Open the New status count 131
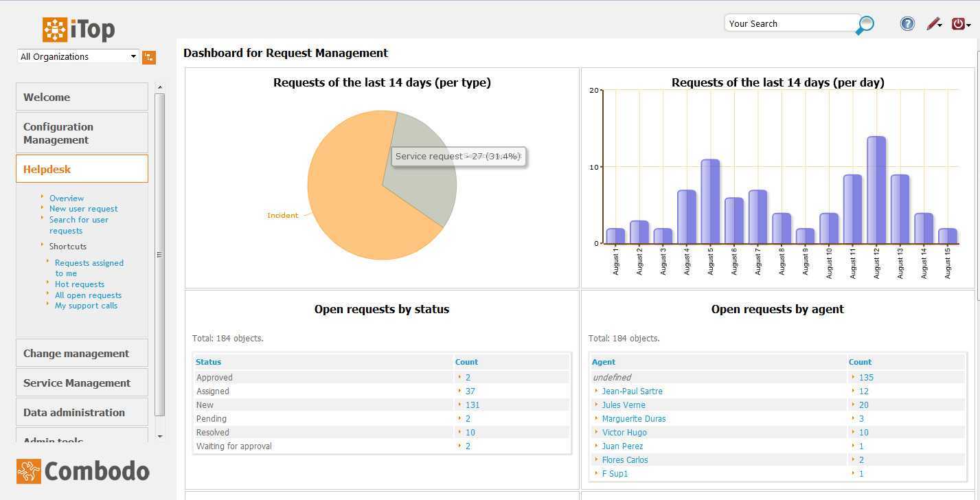Viewport: 980px width, 500px height. coord(472,405)
